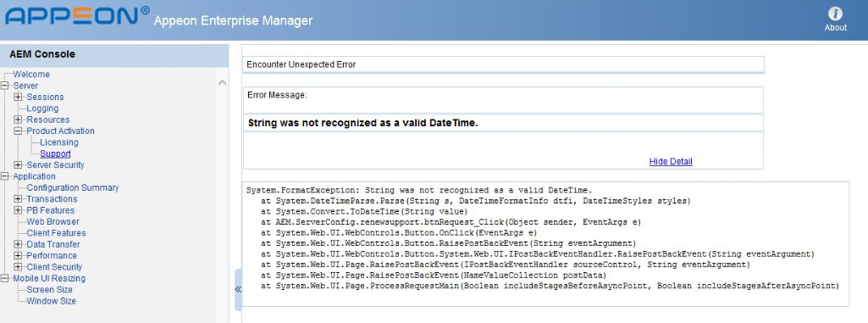Expand the PB Features node
Image resolution: width=868 pixels, height=323 pixels.
pyautogui.click(x=19, y=210)
